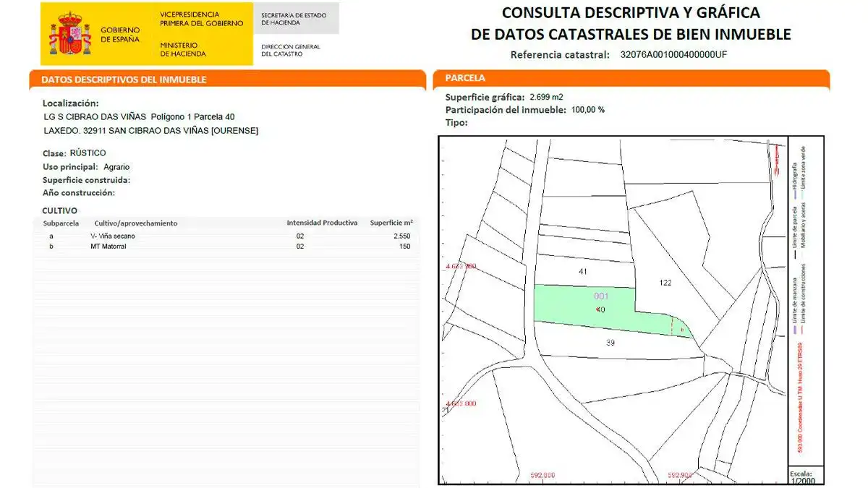Click the 'Cultivo/aprovechamiento' column header

coord(136,223)
